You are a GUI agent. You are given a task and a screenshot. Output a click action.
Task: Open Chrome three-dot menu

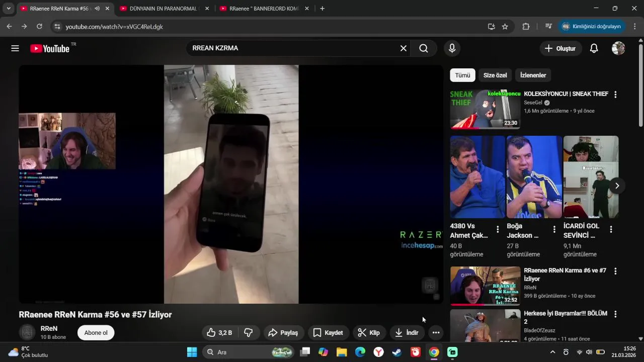point(635,27)
